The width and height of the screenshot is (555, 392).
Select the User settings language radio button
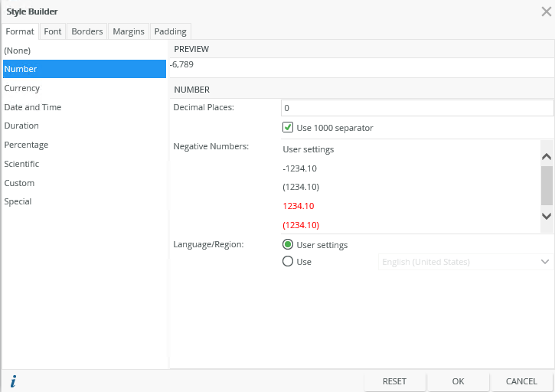coord(288,245)
